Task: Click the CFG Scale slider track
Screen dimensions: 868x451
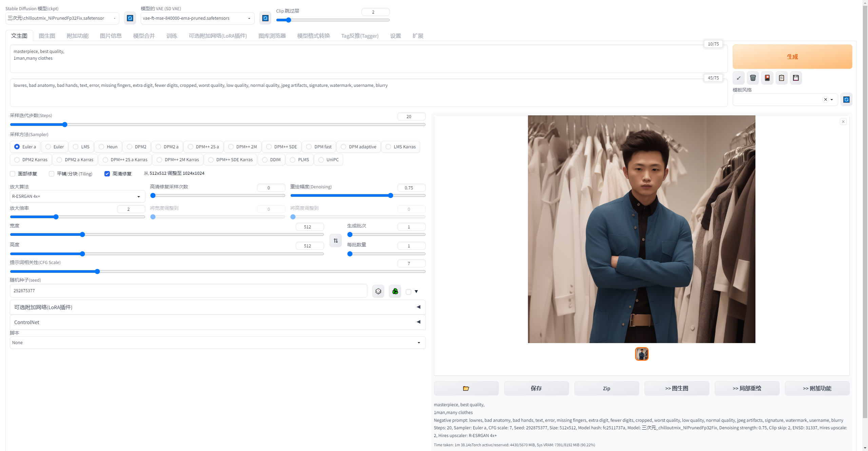Action: point(217,271)
